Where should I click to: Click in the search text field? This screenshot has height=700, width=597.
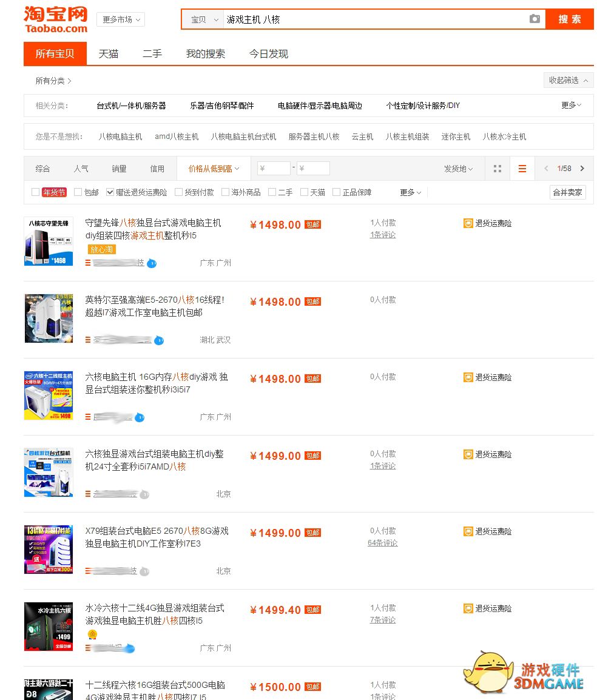[375, 19]
